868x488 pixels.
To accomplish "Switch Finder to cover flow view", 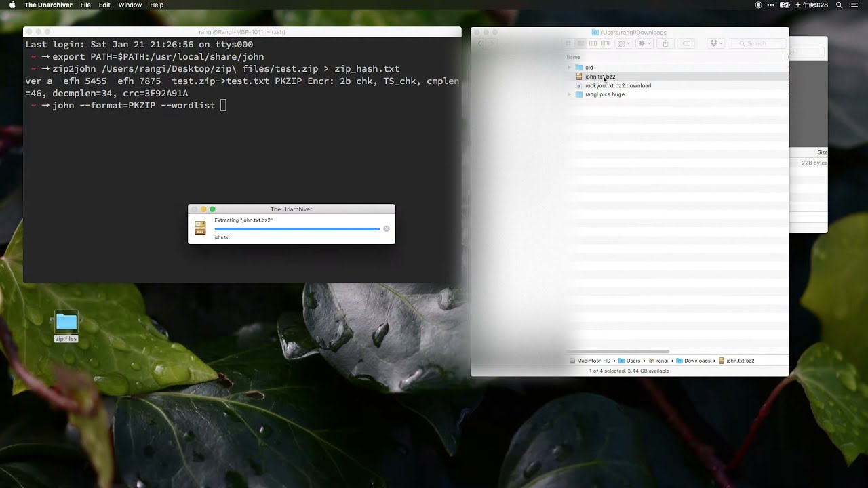I will [606, 43].
